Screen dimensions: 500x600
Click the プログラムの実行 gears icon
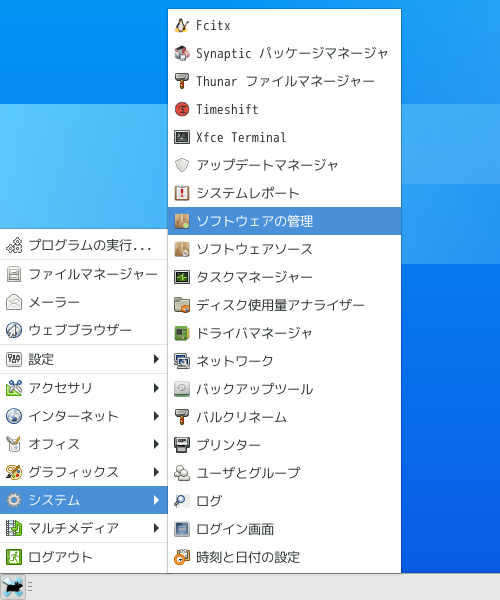click(14, 246)
